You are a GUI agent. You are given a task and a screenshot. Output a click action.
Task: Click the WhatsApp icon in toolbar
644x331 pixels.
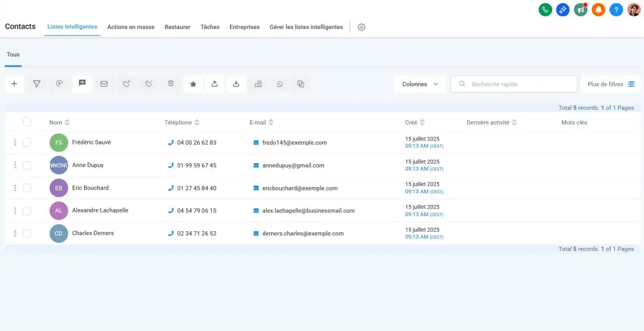(x=280, y=84)
